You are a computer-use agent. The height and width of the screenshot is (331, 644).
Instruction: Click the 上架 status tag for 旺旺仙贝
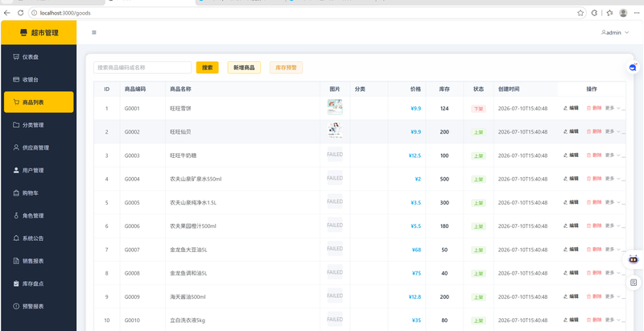coord(478,132)
